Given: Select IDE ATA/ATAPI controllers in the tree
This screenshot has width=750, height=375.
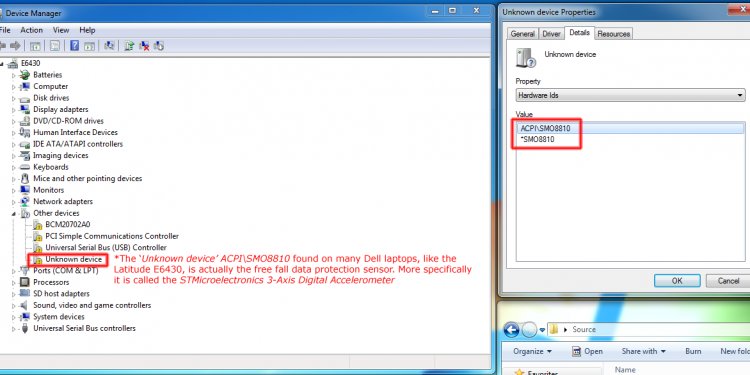Looking at the screenshot, I should pos(78,144).
